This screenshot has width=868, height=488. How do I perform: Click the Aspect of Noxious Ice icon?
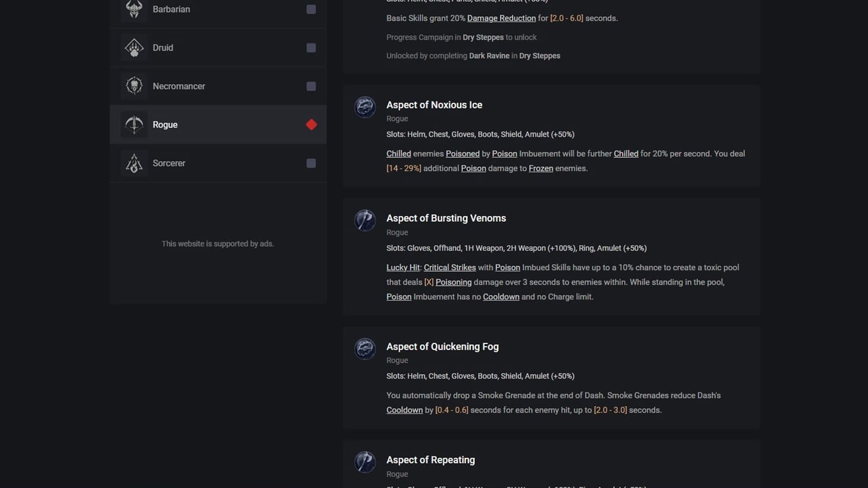[365, 107]
